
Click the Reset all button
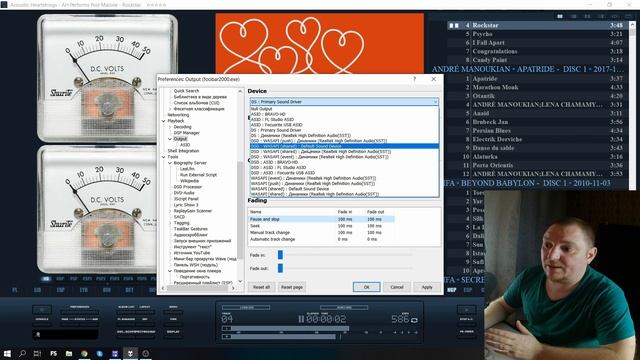pyautogui.click(x=261, y=287)
